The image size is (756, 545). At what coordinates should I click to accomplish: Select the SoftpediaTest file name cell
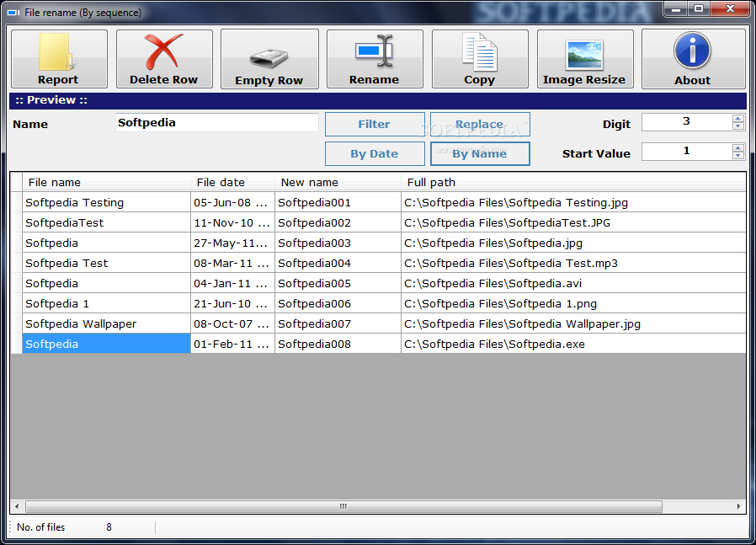(106, 223)
